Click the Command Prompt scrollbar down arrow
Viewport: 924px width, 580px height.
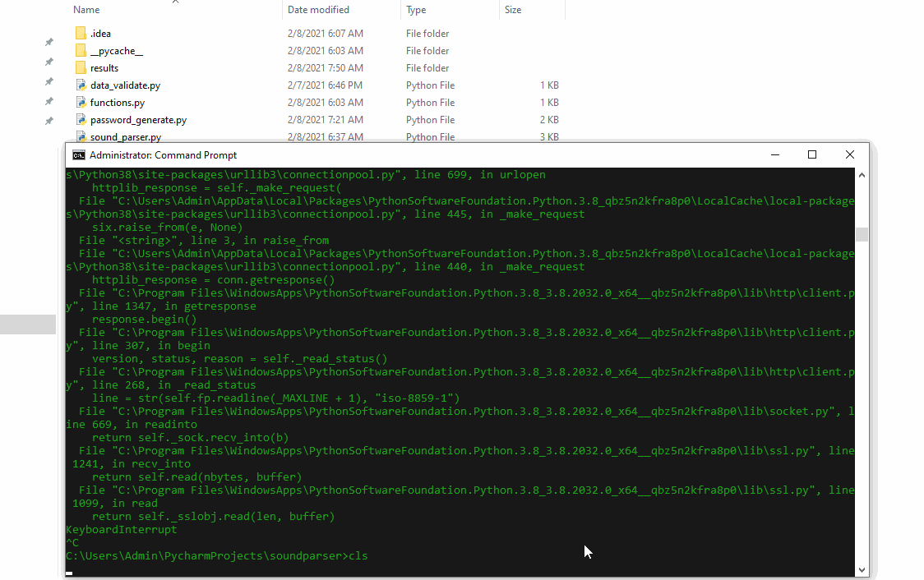pos(862,569)
